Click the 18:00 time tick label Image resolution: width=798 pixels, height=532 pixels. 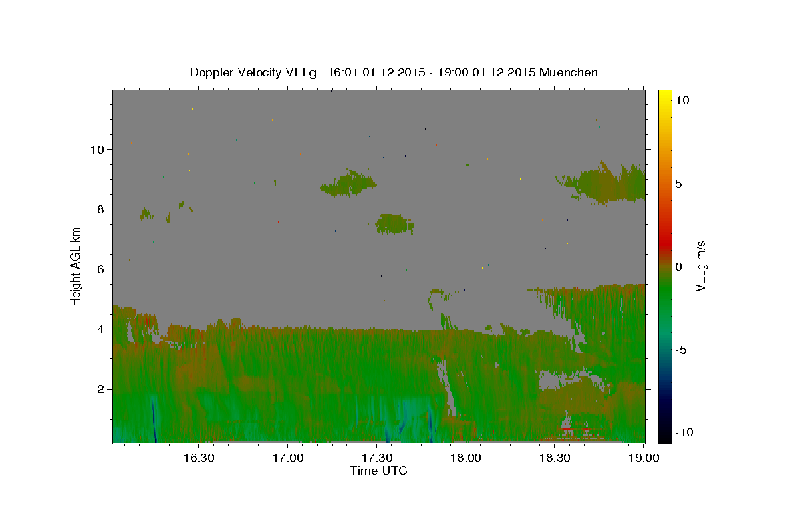pyautogui.click(x=465, y=458)
